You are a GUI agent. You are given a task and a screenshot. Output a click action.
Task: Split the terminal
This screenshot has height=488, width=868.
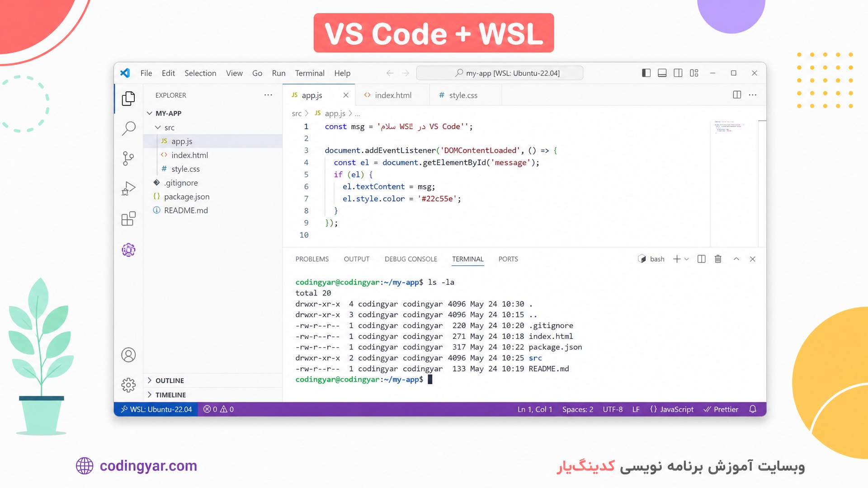click(x=702, y=259)
